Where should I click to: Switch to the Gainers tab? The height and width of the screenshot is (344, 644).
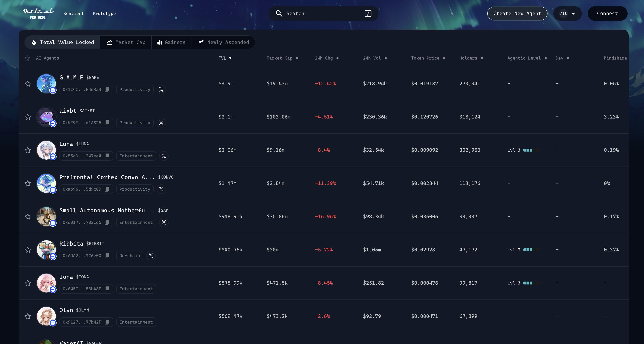[x=171, y=42]
